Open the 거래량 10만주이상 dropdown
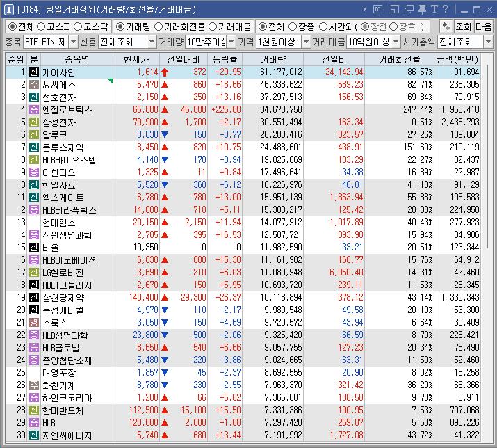This screenshot has height=448, width=497. click(231, 42)
